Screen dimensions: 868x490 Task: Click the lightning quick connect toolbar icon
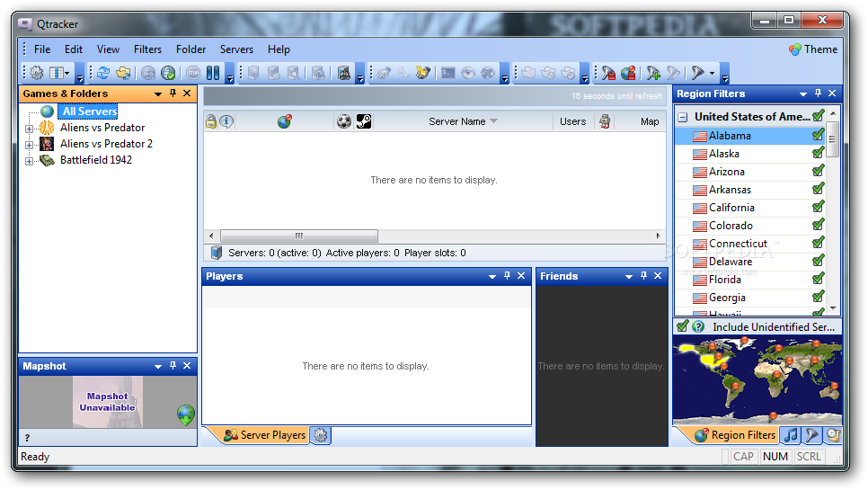423,73
